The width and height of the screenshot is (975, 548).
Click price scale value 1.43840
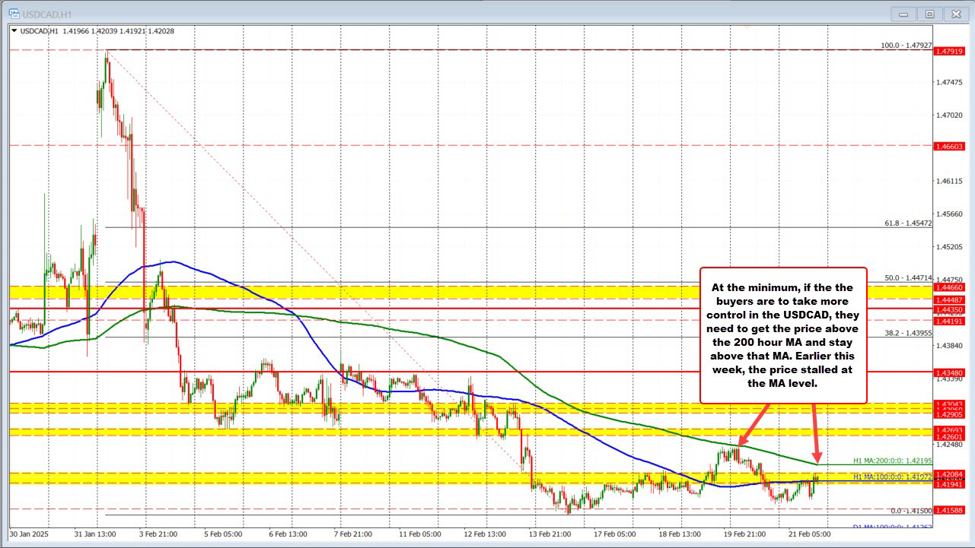pos(950,346)
